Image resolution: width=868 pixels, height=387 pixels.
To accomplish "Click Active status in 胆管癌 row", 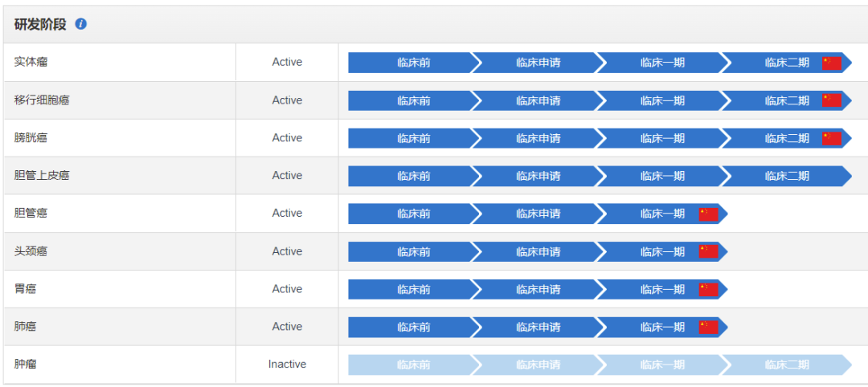I will click(x=287, y=213).
